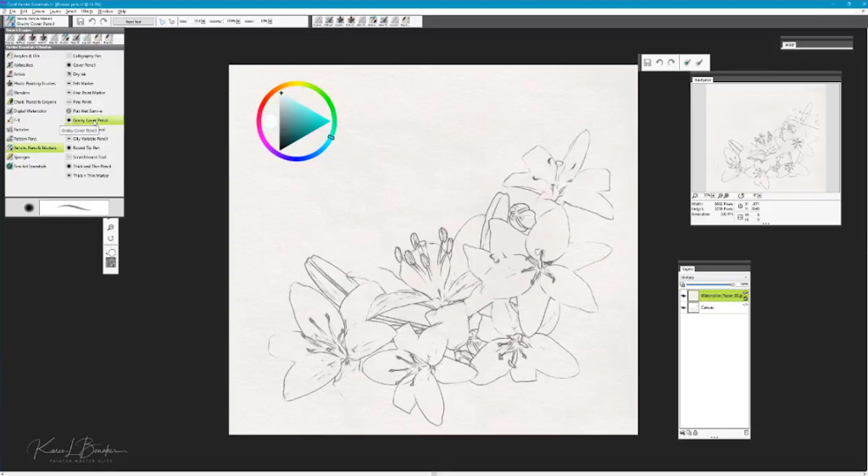868x476 pixels.
Task: Choose the Thick and Thin Pencil variant
Action: point(93,166)
